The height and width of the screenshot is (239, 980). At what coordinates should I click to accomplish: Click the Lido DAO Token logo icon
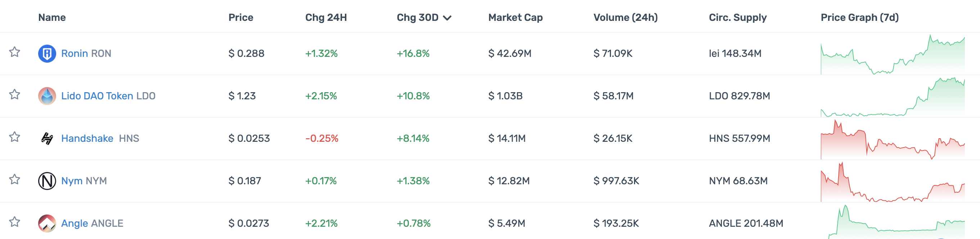point(47,96)
